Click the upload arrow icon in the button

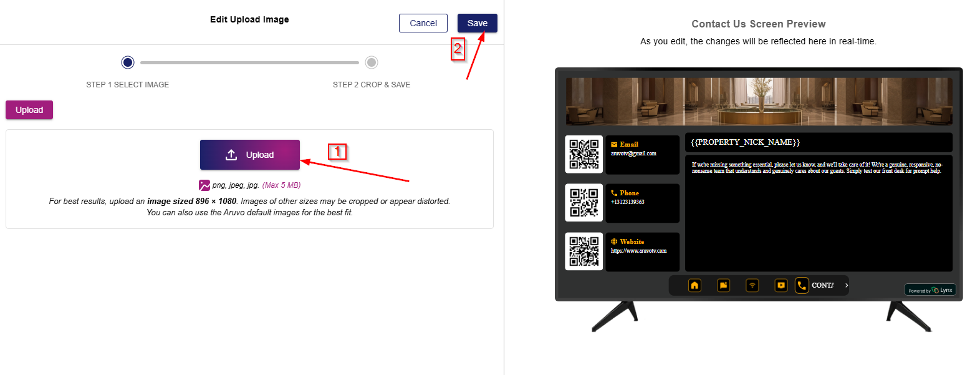[x=231, y=155]
